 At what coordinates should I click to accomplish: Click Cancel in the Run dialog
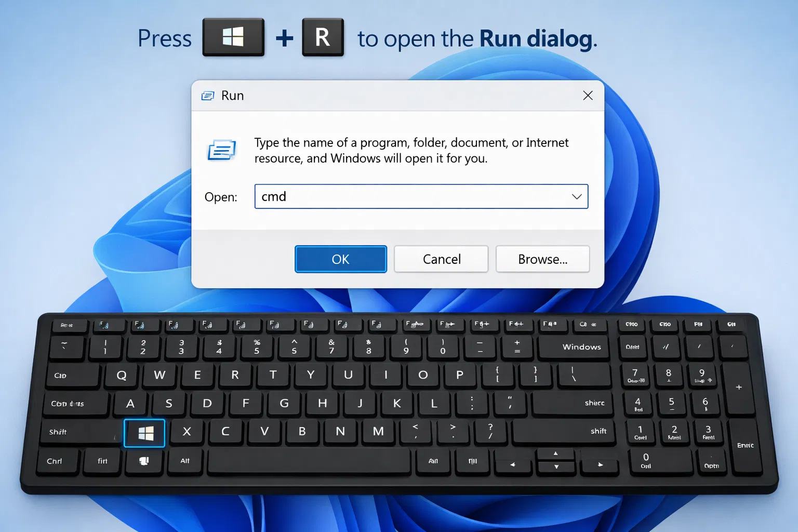tap(441, 259)
